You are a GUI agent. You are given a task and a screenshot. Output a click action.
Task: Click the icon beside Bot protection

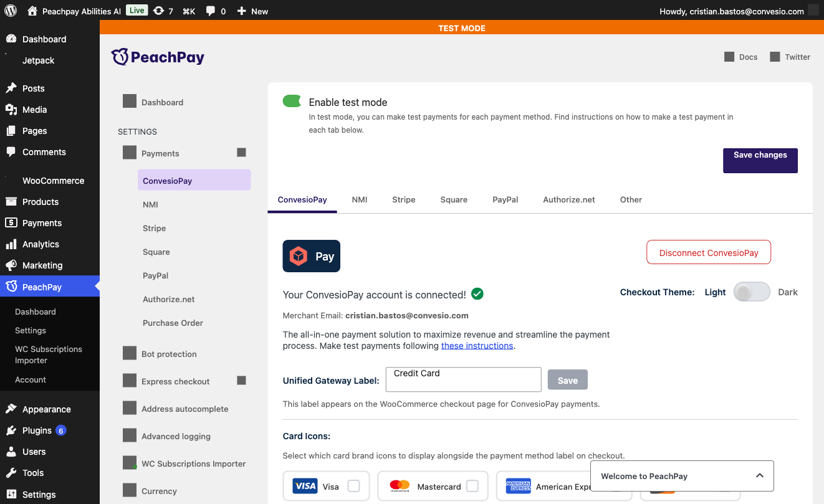pos(130,354)
